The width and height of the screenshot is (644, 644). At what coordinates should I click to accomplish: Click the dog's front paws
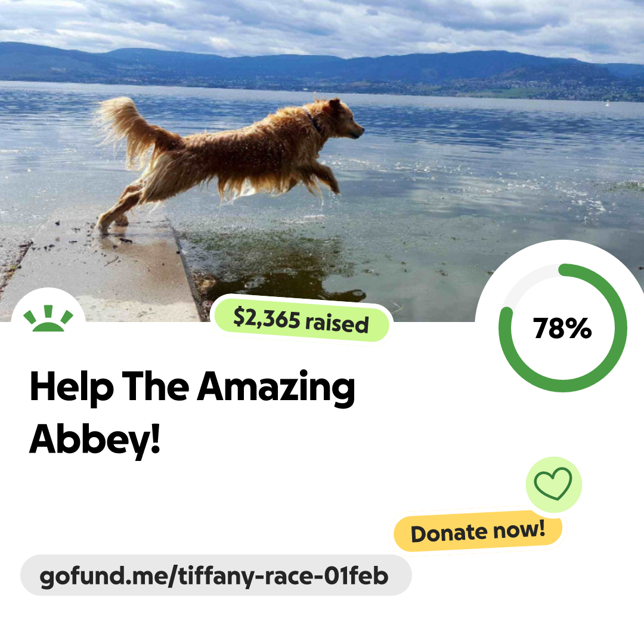[x=329, y=181]
